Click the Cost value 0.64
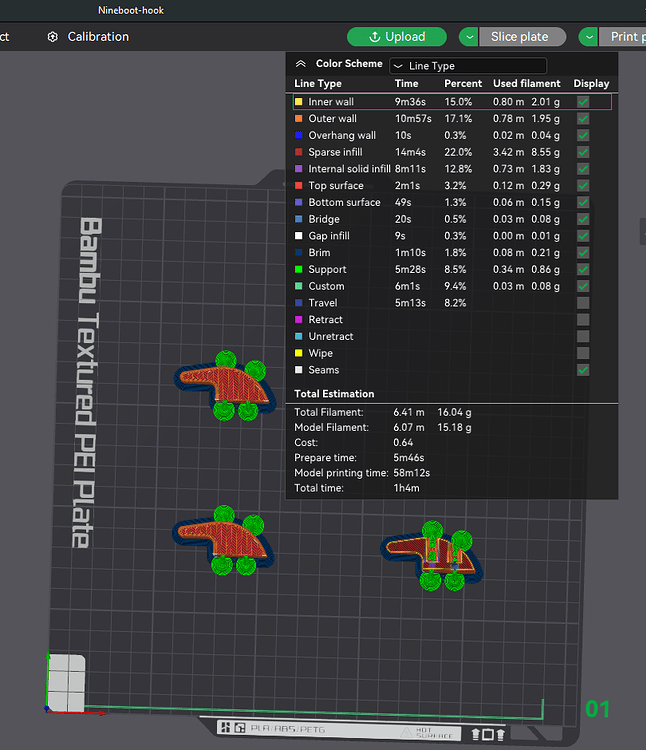The image size is (646, 750). click(x=403, y=442)
